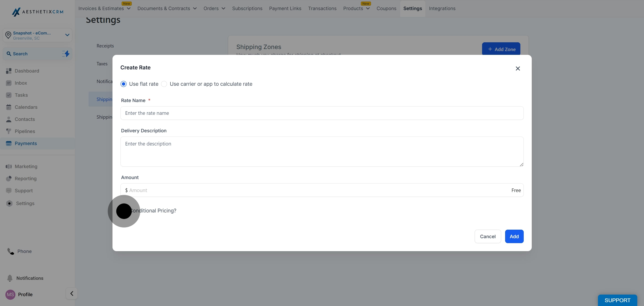The image size is (644, 306).
Task: Select Use carrier or app radio
Action: pos(164,84)
